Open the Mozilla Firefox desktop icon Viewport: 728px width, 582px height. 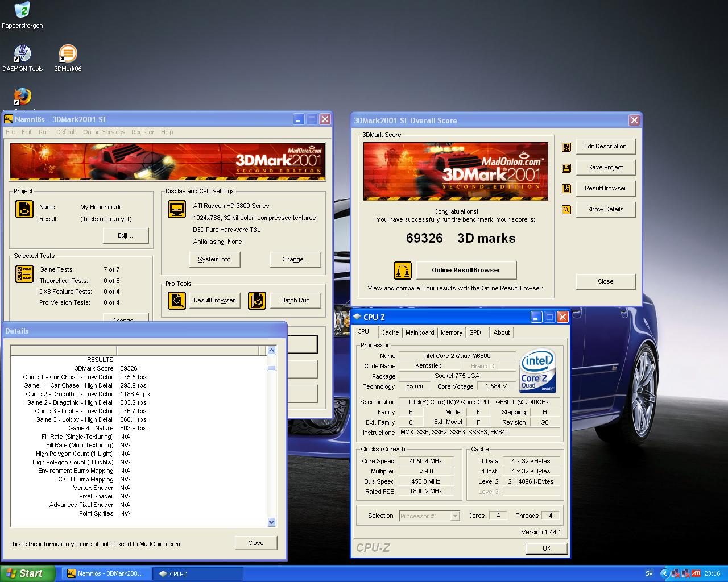pos(22,97)
